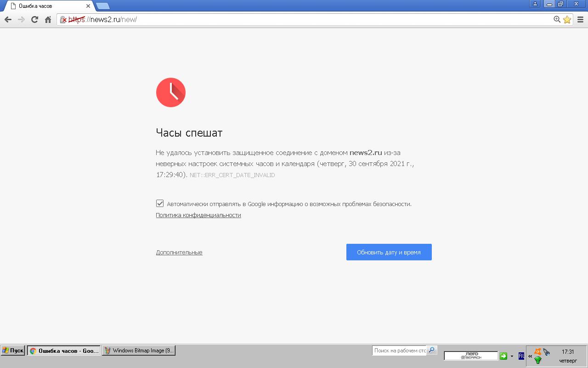588x368 pixels.
Task: Expand hidden tray icons chevron
Action: [x=530, y=356]
